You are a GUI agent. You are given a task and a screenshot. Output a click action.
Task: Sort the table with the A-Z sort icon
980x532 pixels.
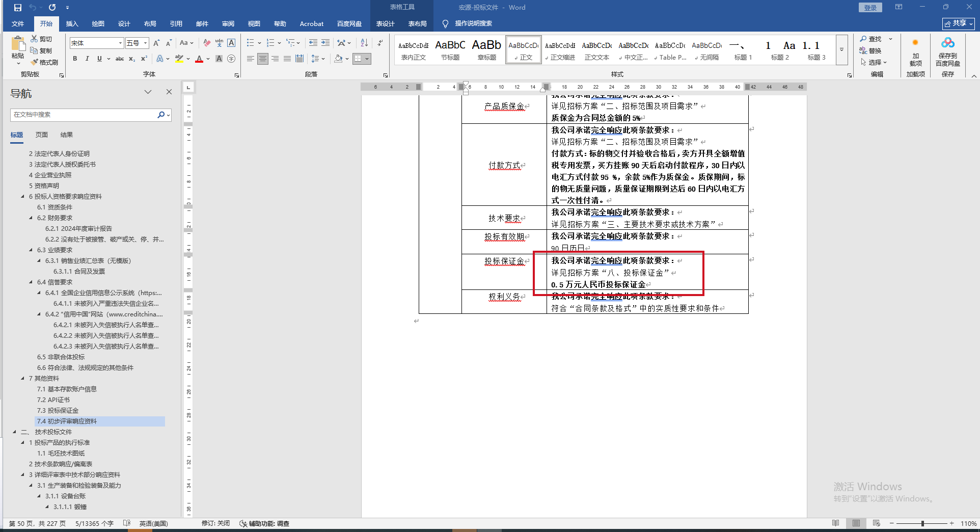pyautogui.click(x=364, y=43)
